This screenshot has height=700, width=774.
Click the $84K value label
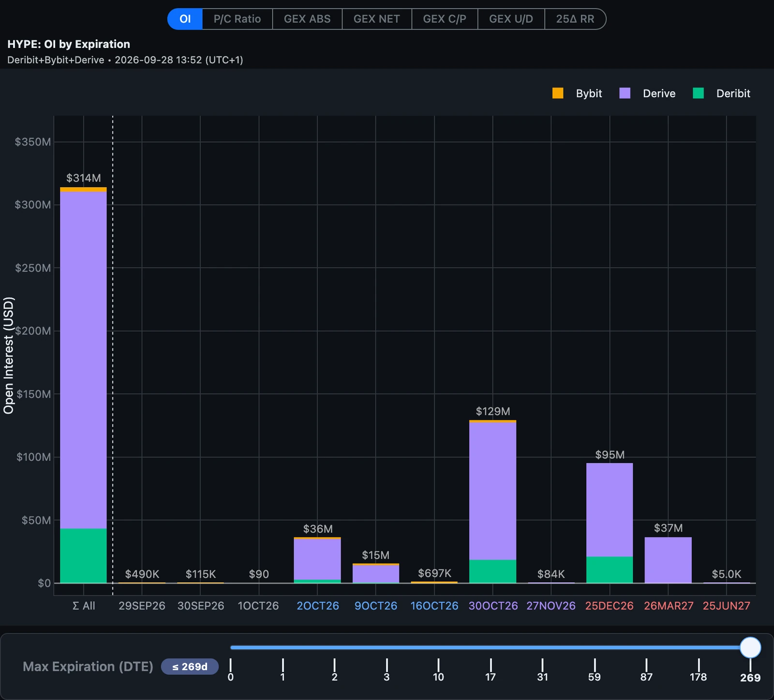(551, 574)
